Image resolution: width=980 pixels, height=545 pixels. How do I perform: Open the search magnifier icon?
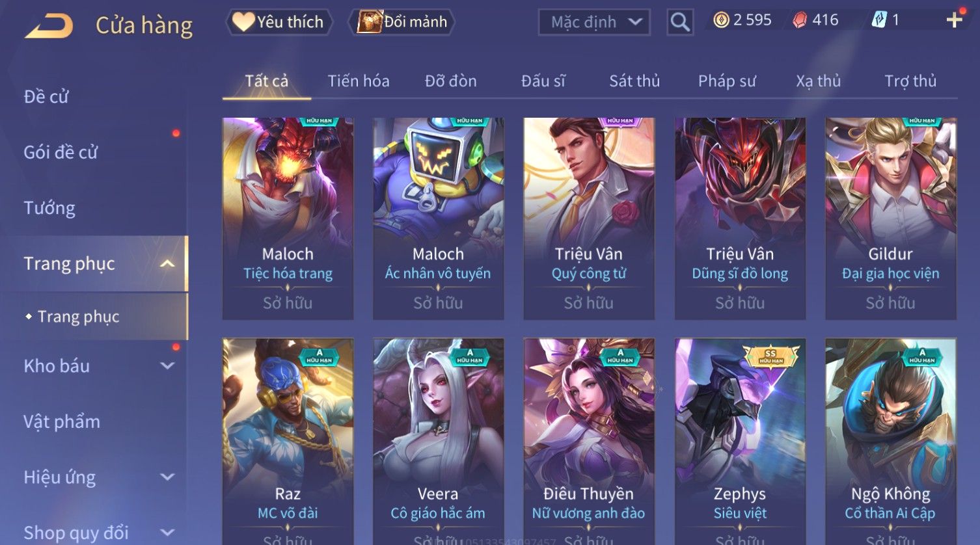pyautogui.click(x=680, y=22)
